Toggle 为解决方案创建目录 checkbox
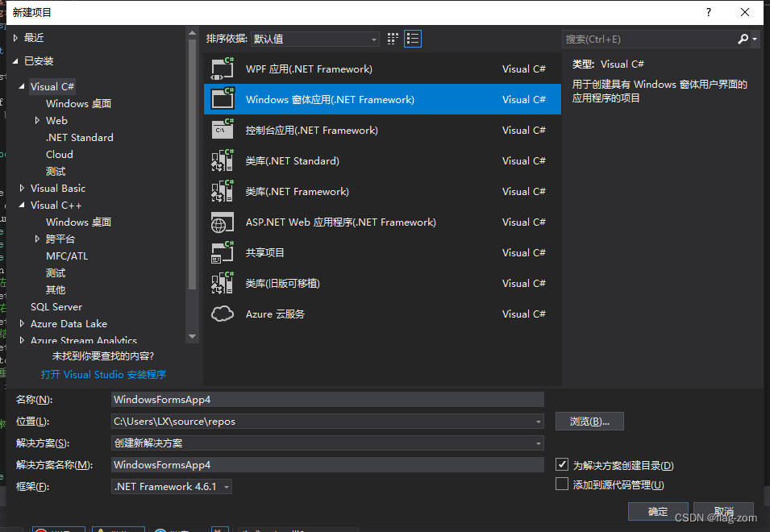The width and height of the screenshot is (770, 532). 562,464
